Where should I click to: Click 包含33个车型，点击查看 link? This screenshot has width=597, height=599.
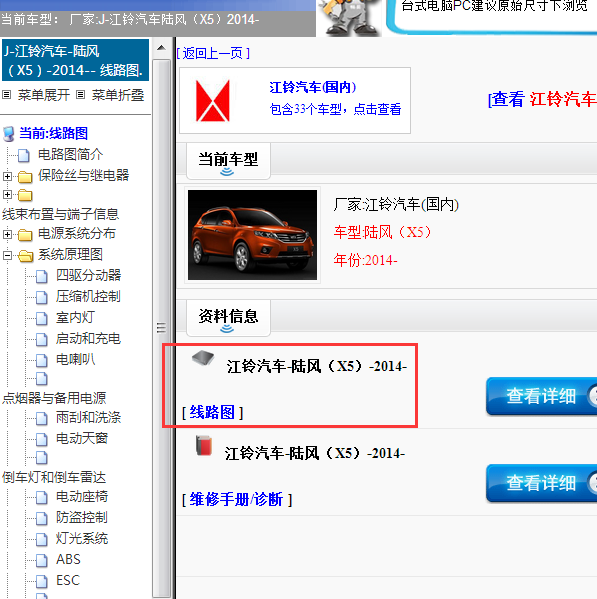(x=335, y=109)
